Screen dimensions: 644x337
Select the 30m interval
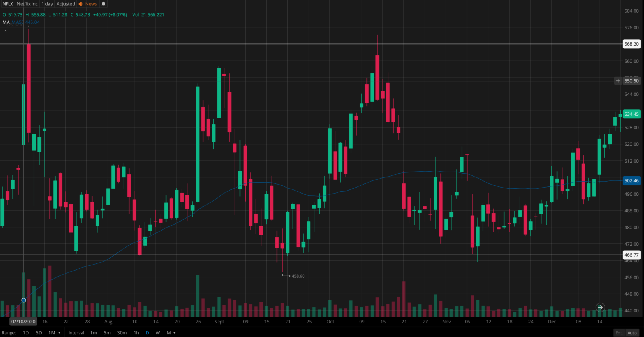(x=122, y=333)
